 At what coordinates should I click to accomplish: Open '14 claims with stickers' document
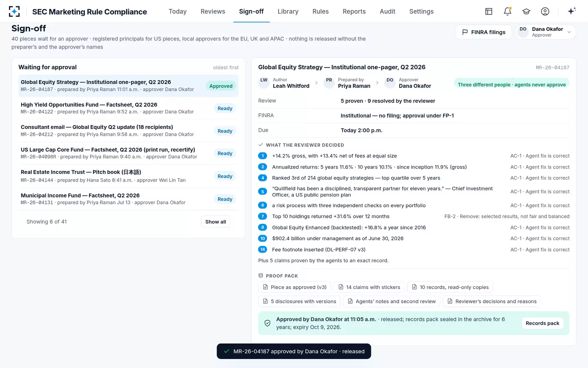369,287
